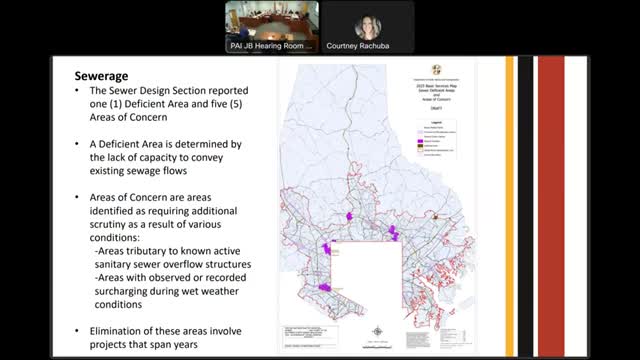Click the text "The Sewer Design Section reported"

tap(169, 90)
